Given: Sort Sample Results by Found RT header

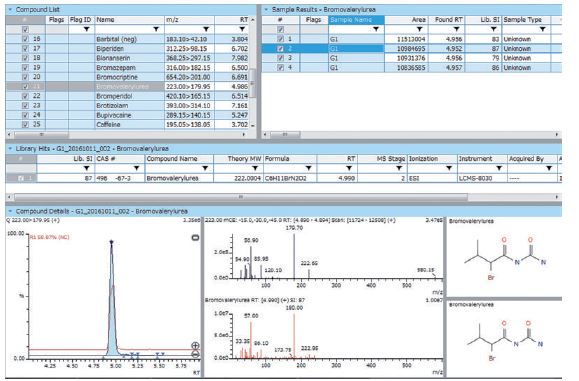Looking at the screenshot, I should (x=447, y=20).
